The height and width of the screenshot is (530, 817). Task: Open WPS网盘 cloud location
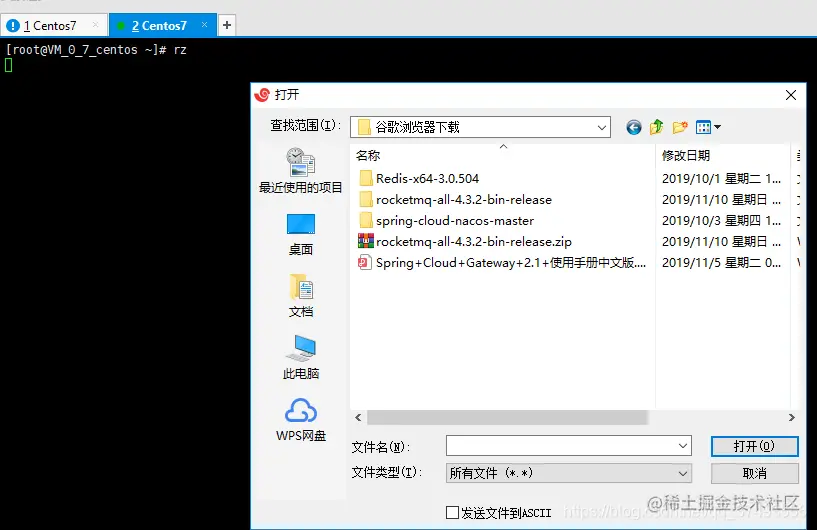click(301, 420)
